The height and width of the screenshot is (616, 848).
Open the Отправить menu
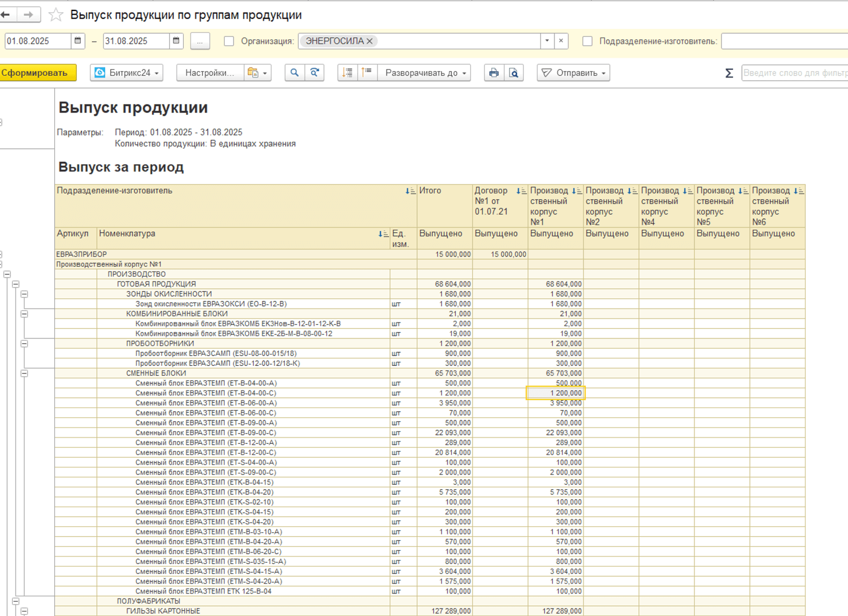coord(574,73)
